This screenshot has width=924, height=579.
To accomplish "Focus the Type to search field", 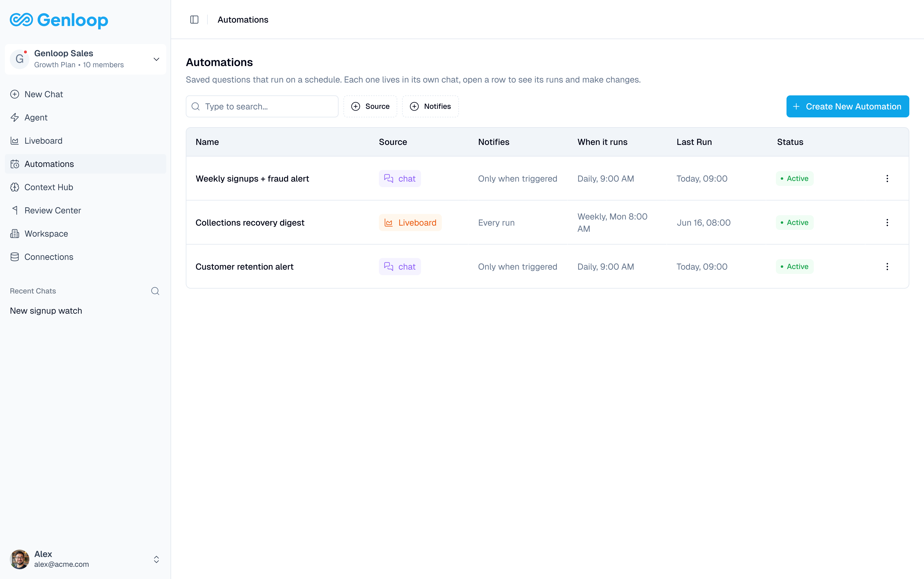I will [x=262, y=106].
